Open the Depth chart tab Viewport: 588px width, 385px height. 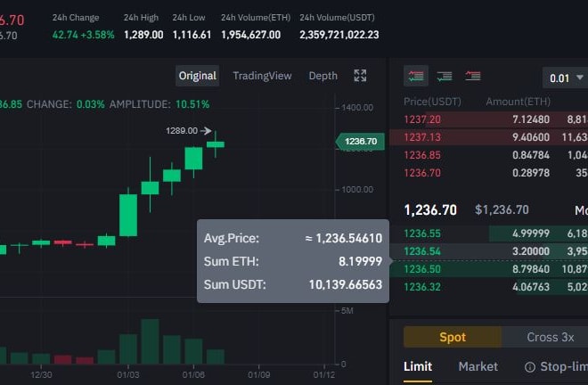(323, 76)
